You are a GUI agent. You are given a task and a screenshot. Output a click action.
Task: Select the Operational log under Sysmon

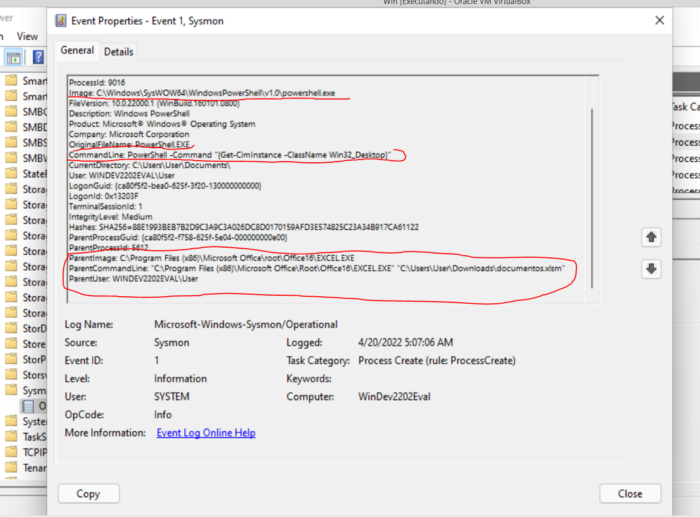(34, 406)
